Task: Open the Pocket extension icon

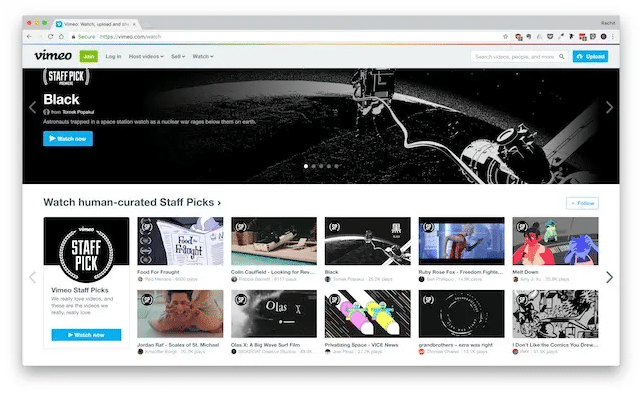Action: [x=550, y=36]
